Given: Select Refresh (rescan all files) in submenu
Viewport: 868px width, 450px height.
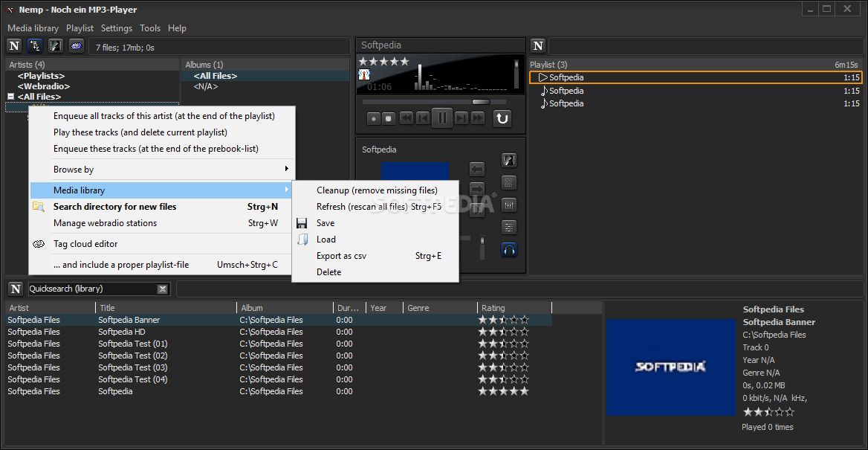Looking at the screenshot, I should click(x=375, y=207).
